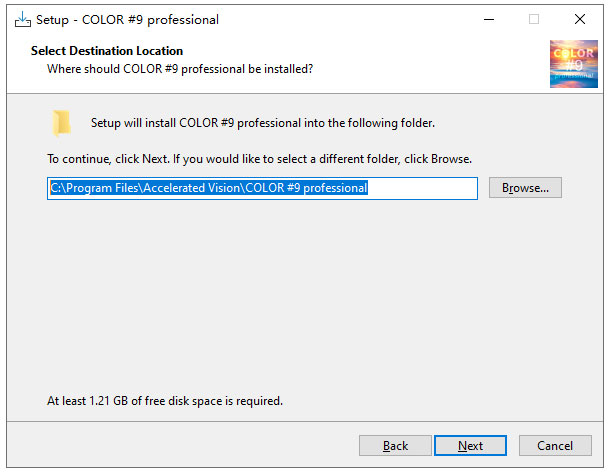Viewport: 612px width, 473px height.
Task: Click the word 'Browse' in the instruction sentence
Action: [450, 159]
